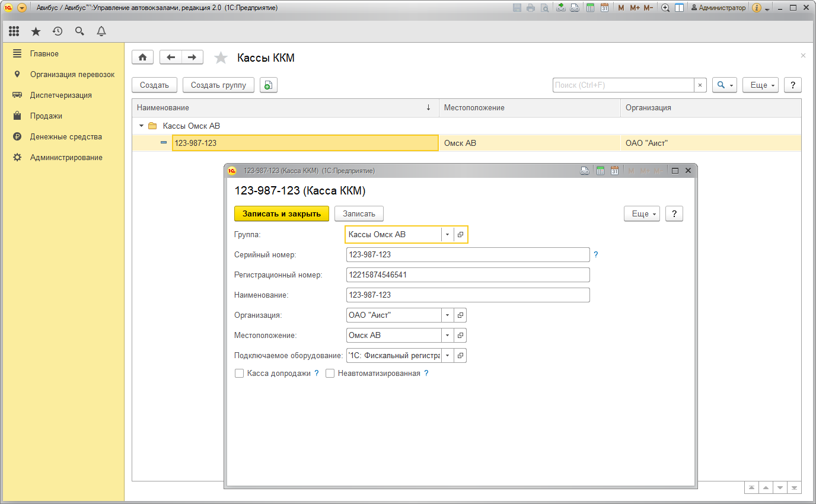816x504 pixels.
Task: Open the calendar in top toolbar
Action: 604,8
